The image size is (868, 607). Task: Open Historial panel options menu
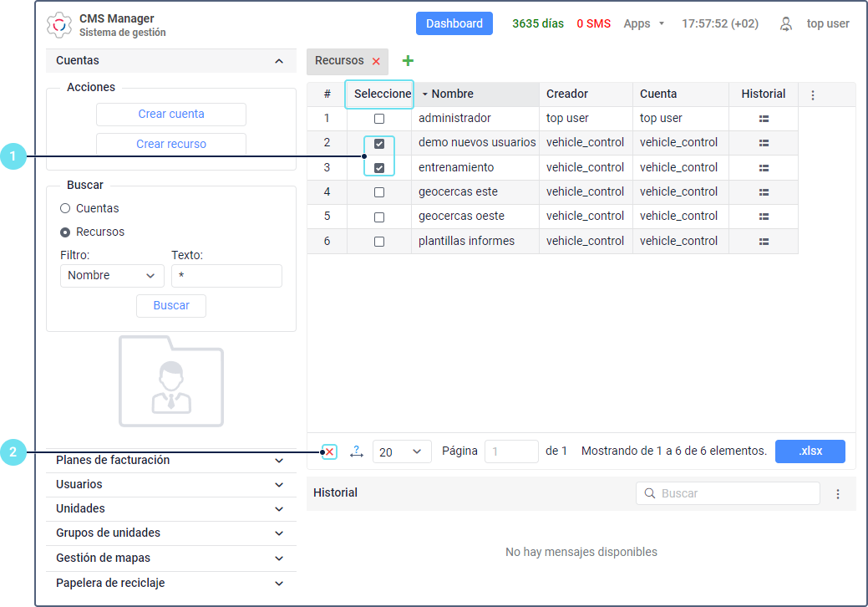pos(838,494)
